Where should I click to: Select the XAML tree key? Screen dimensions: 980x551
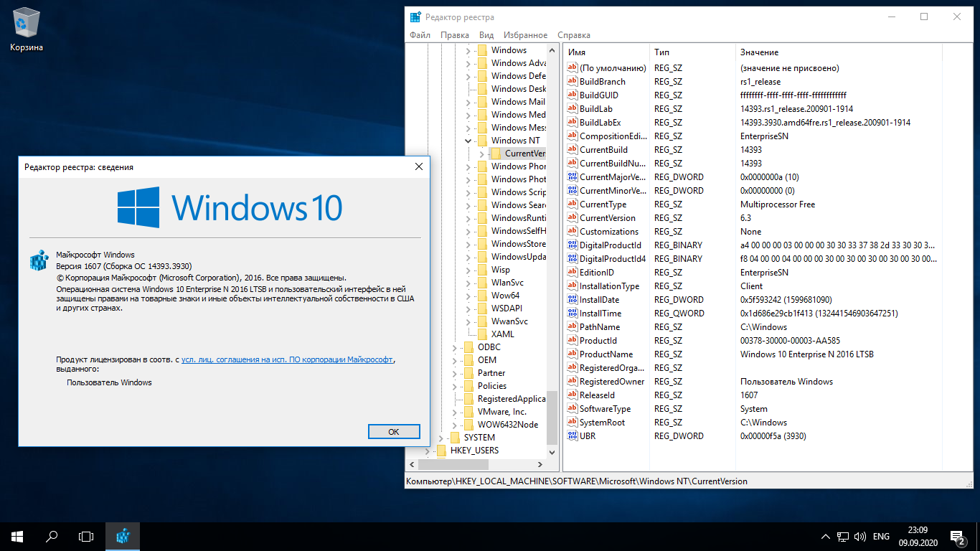click(x=502, y=334)
